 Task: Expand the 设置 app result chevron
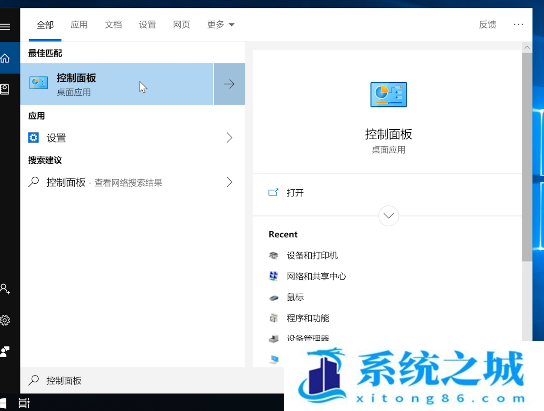[229, 138]
